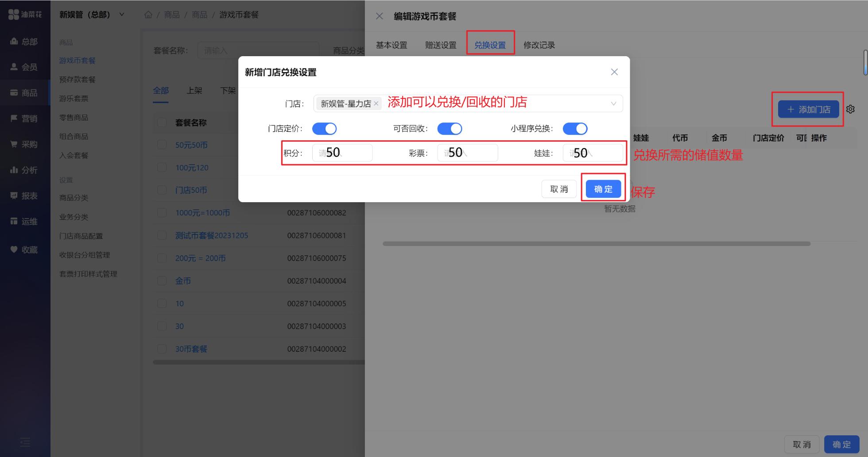Collapse the sidebar with bottom menu icon
This screenshot has width=868, height=457.
point(25,442)
